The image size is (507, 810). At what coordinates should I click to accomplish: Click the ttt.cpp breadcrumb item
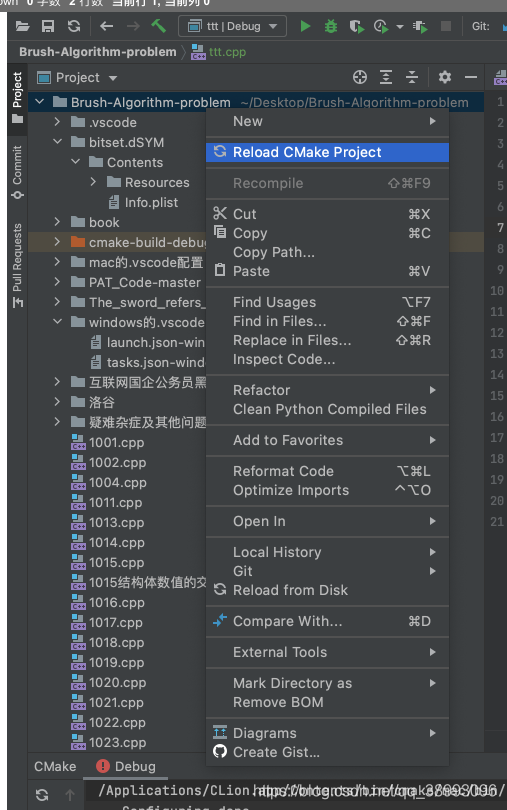(x=219, y=52)
